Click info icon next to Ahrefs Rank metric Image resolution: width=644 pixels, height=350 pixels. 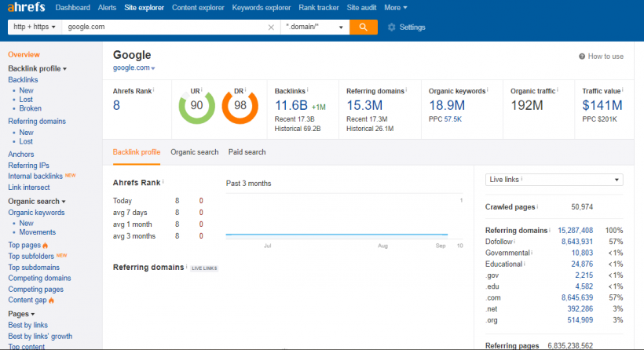click(154, 89)
